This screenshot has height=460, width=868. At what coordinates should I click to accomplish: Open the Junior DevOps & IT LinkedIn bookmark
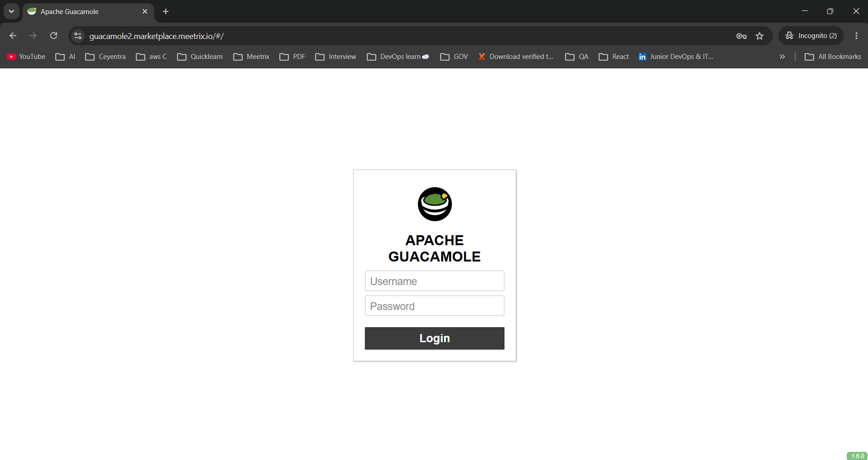point(676,57)
